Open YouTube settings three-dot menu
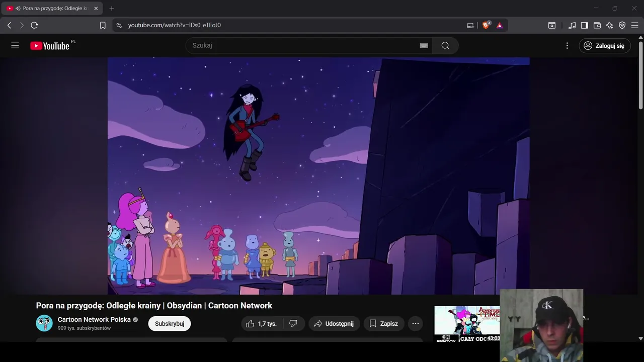Viewport: 644px width, 362px height. tap(567, 45)
